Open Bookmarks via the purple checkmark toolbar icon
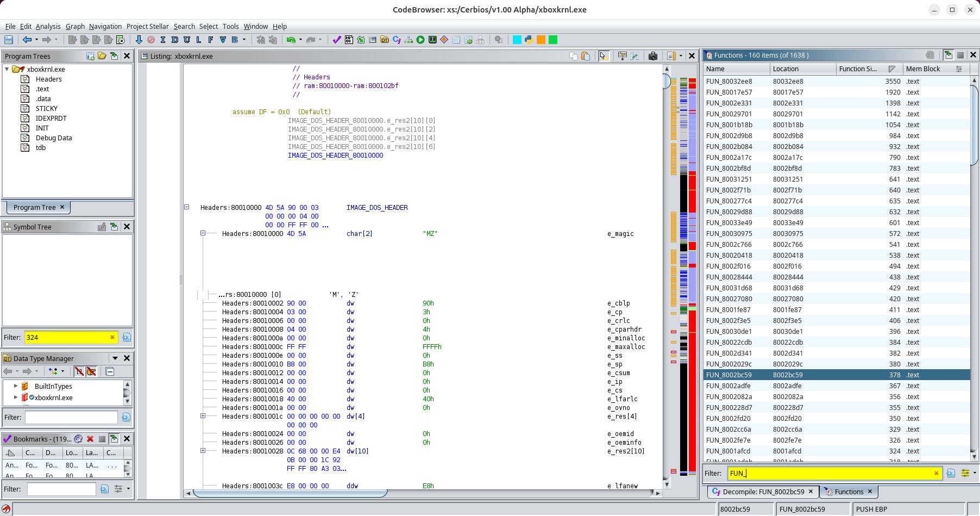Viewport: 980px width, 516px height. point(337,40)
